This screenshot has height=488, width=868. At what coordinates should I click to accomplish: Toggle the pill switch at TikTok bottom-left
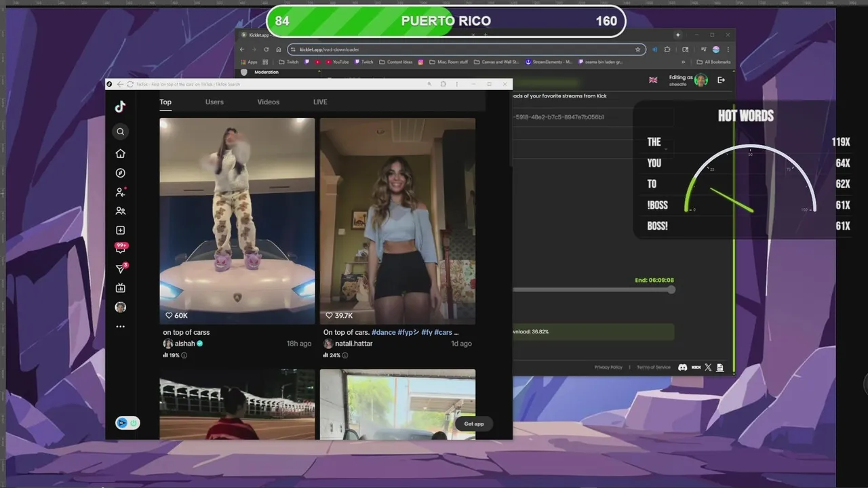coord(127,422)
